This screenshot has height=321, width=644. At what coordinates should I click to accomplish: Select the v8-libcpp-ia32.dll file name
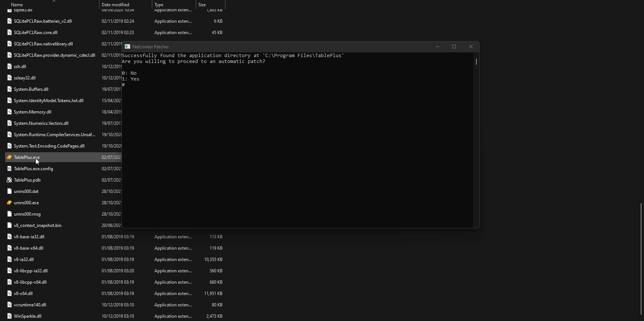[x=31, y=271]
